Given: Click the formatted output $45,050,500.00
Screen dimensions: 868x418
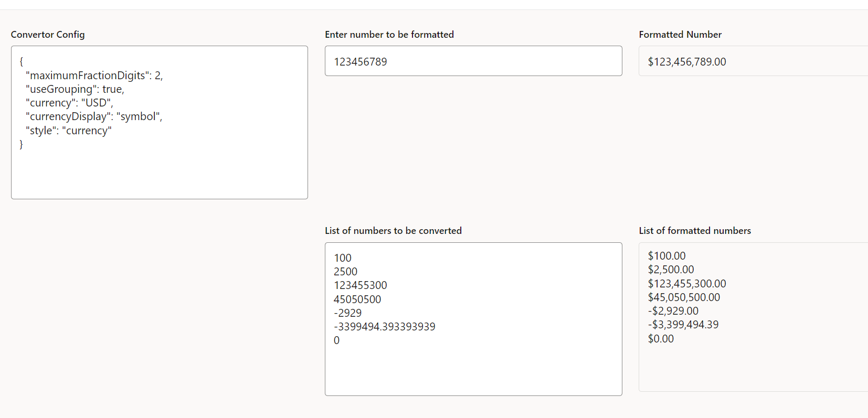Looking at the screenshot, I should pyautogui.click(x=684, y=297).
